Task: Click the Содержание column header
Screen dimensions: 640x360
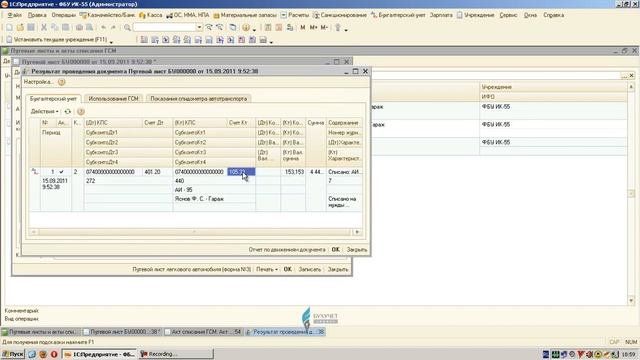Action: coord(344,122)
